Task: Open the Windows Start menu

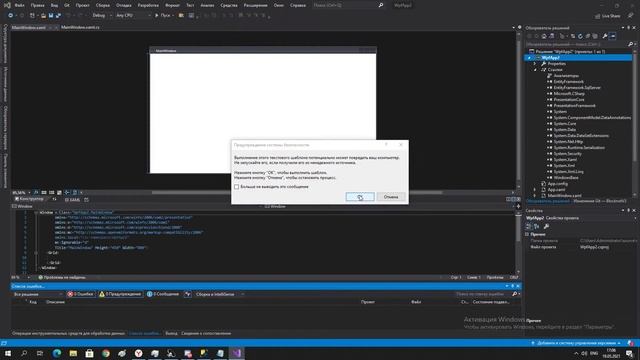Action: (x=8, y=353)
